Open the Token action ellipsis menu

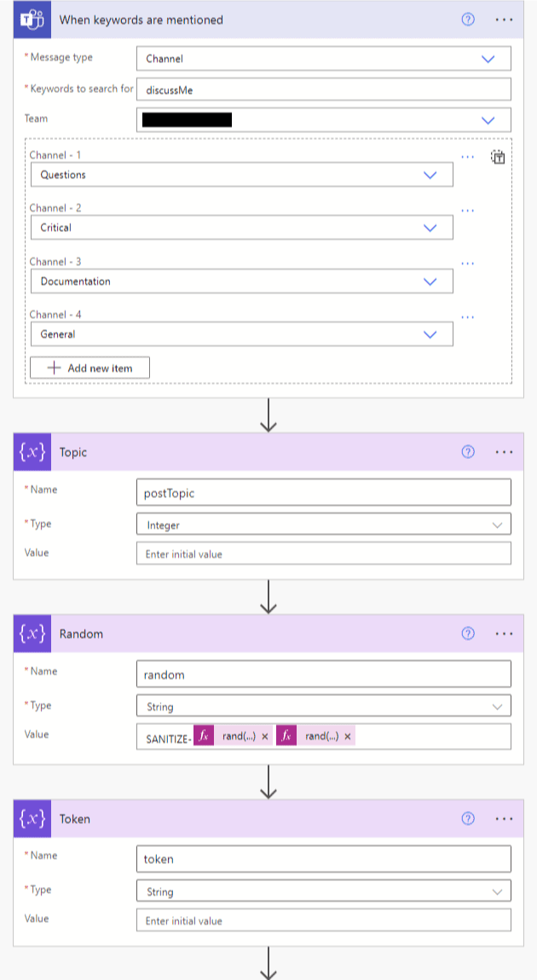[504, 819]
